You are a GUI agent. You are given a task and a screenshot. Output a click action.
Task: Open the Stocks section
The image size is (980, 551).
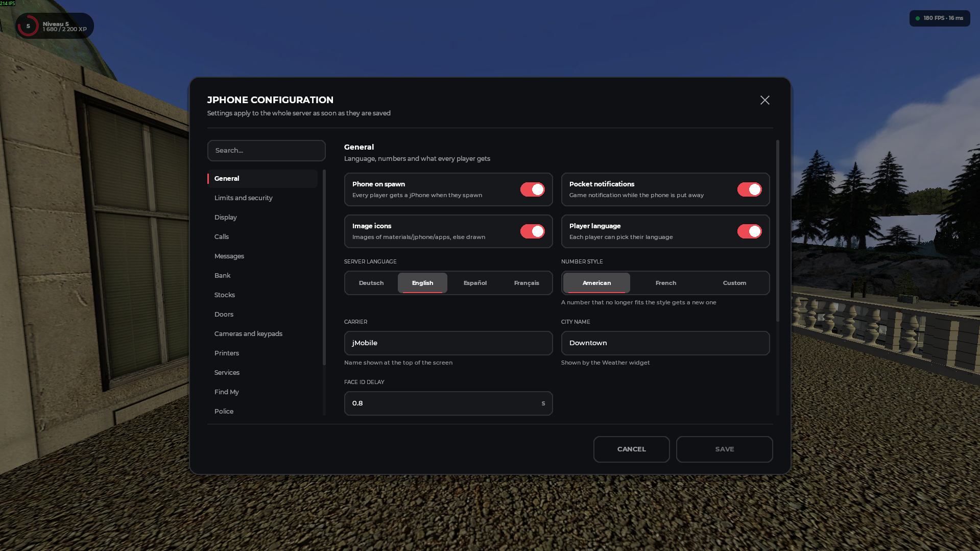[262, 295]
